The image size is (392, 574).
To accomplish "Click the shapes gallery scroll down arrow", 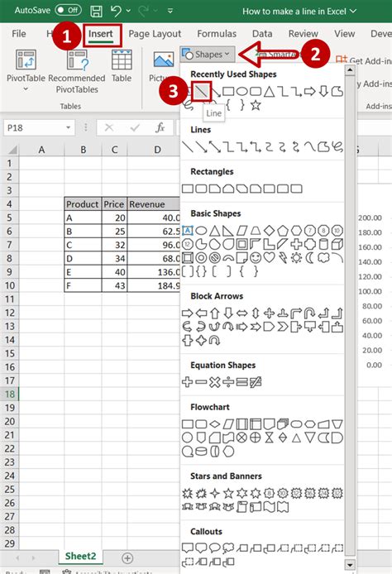I will coord(351,565).
